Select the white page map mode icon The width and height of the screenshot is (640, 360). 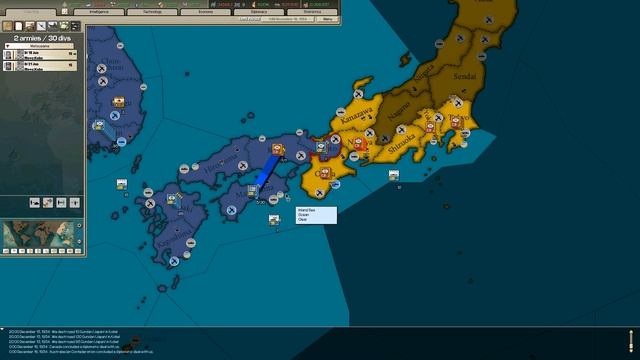pos(19,26)
